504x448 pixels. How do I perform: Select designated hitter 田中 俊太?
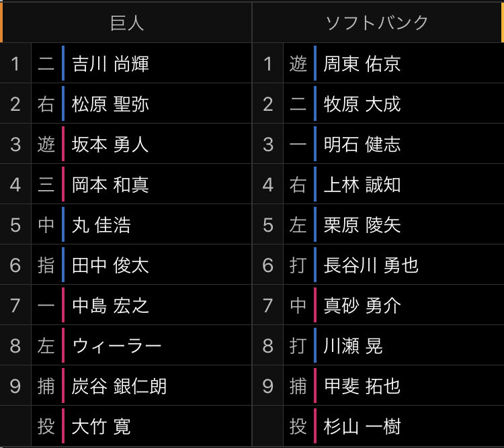click(110, 265)
